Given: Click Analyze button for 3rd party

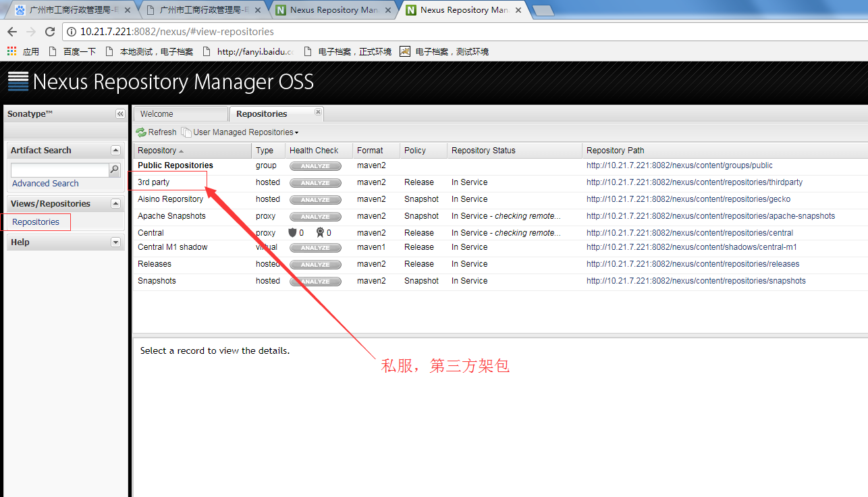Looking at the screenshot, I should pos(315,182).
